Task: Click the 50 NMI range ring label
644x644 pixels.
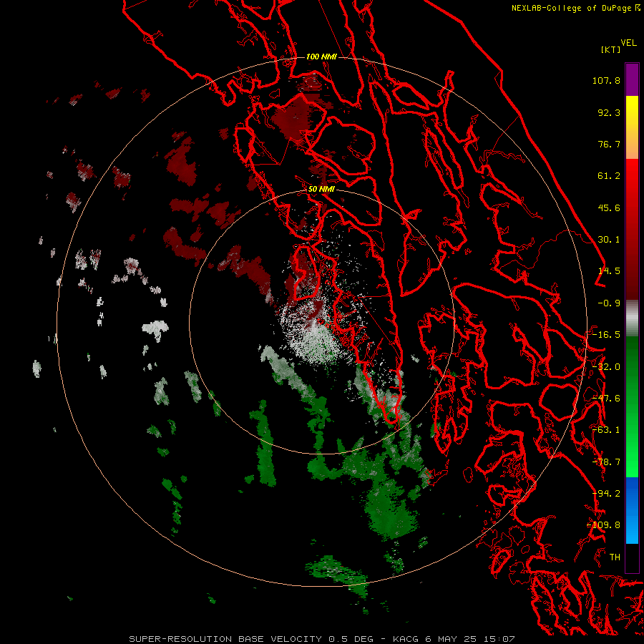Action: click(321, 189)
